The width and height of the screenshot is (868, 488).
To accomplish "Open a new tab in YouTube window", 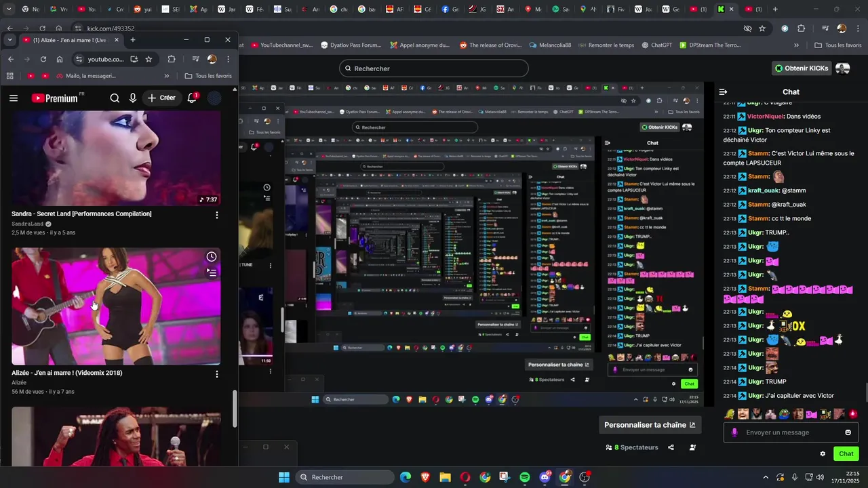I will 133,40.
